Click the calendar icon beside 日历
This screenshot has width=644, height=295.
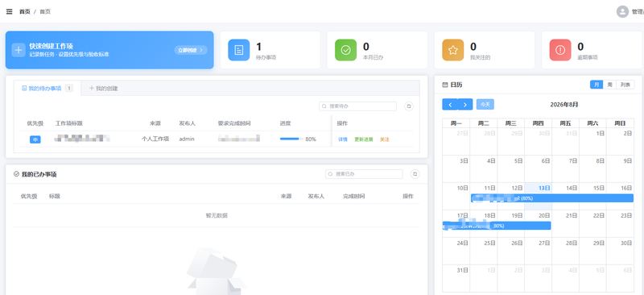tap(445, 85)
